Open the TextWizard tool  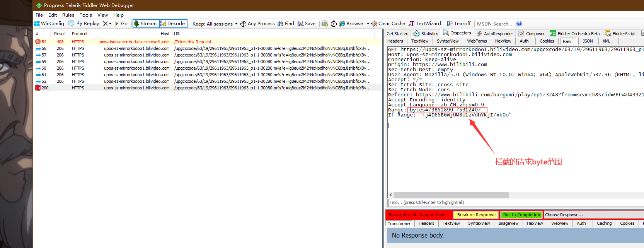(425, 24)
